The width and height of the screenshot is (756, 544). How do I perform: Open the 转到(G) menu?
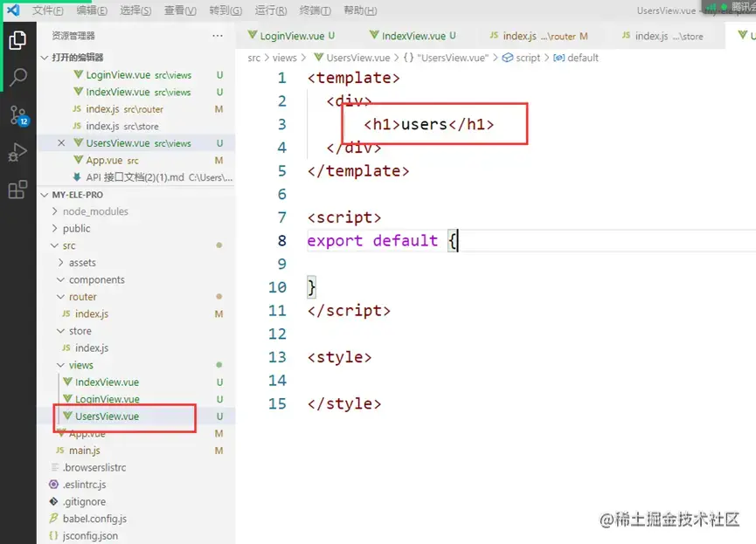click(x=225, y=10)
